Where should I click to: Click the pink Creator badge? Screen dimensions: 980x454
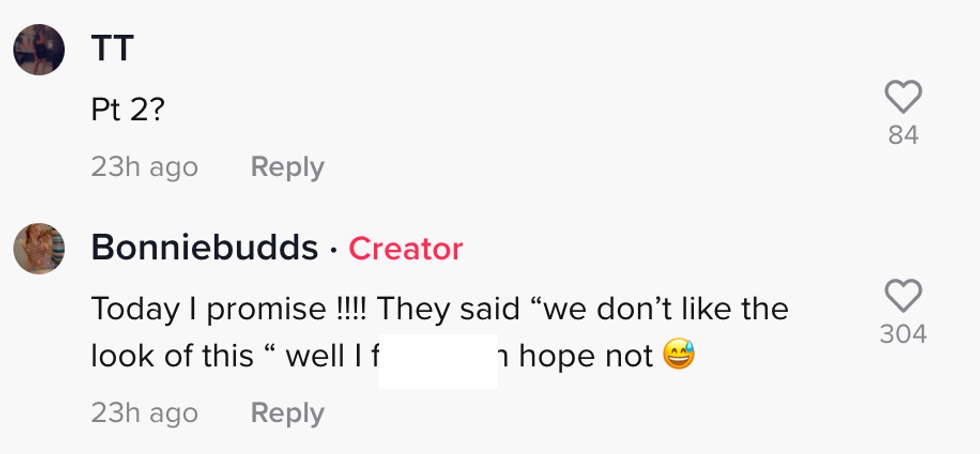[x=405, y=249]
